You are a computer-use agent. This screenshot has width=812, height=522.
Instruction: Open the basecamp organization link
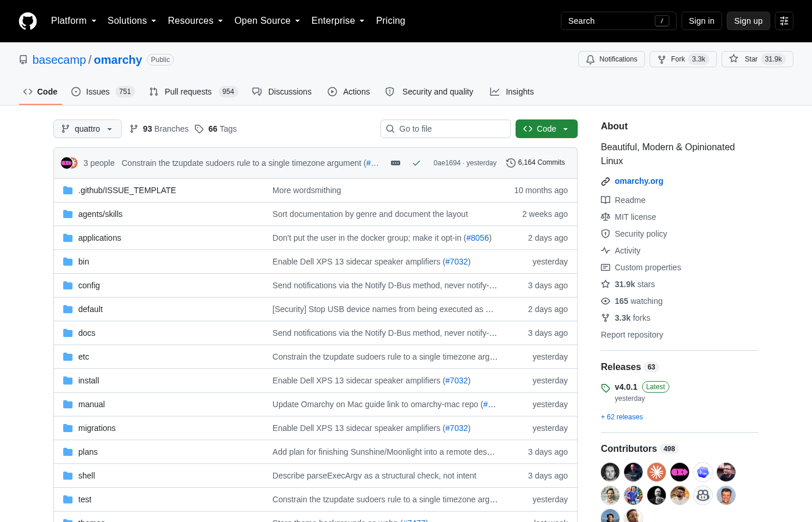pos(59,60)
